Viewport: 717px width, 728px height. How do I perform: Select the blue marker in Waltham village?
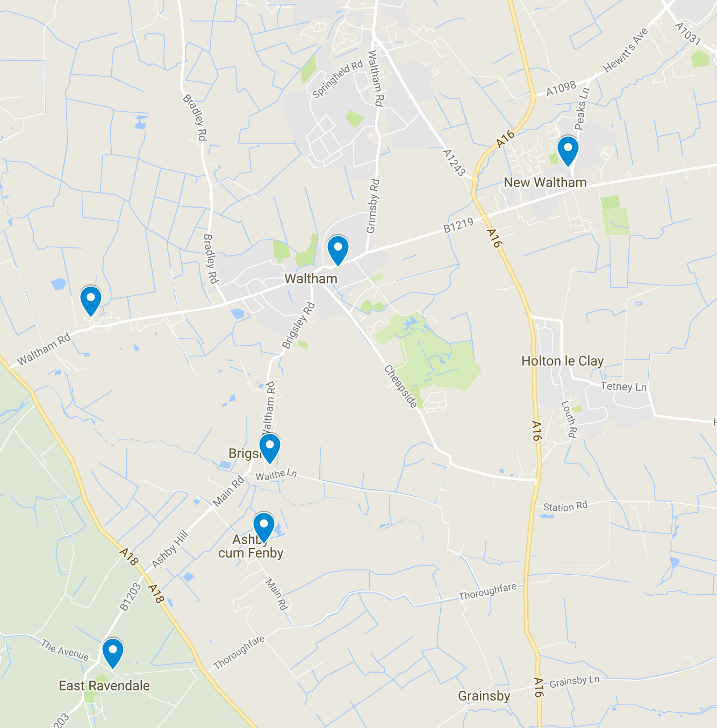[x=338, y=251]
